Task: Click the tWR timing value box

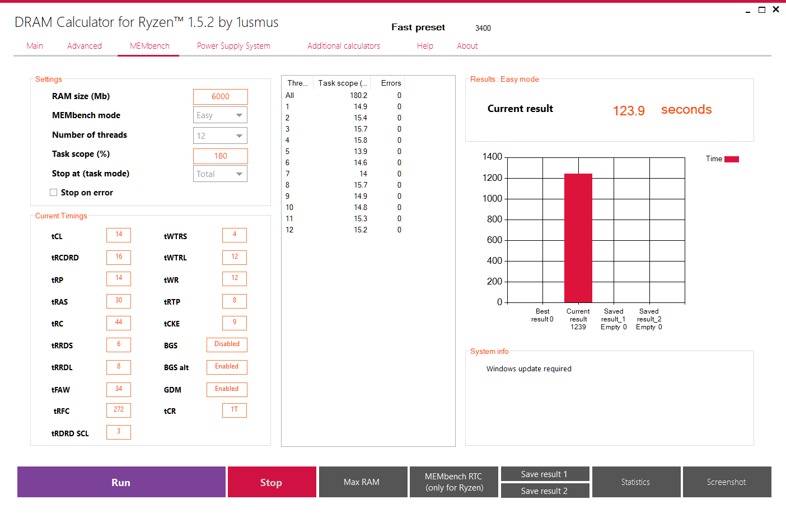Action: [x=235, y=279]
